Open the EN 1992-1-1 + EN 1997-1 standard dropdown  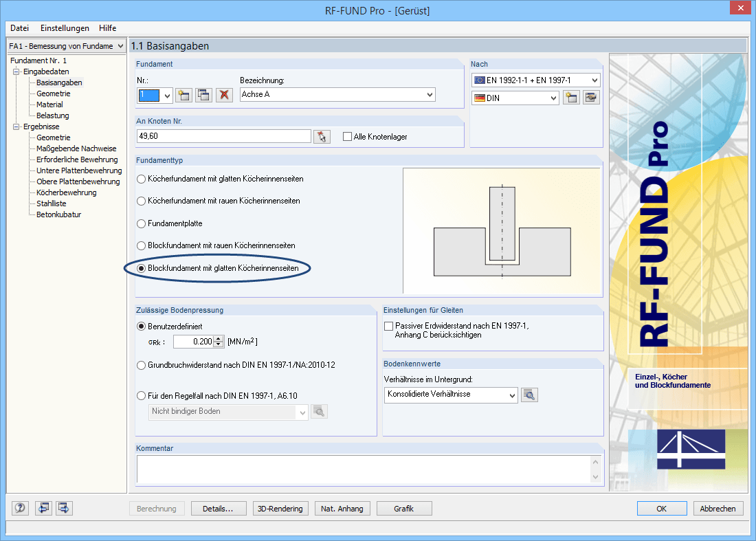[594, 80]
